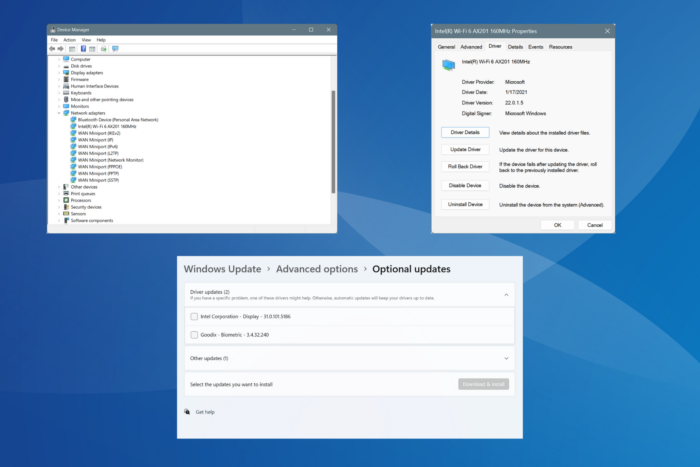
Task: Switch to the Events tab in Wi-Fi Properties
Action: [536, 47]
